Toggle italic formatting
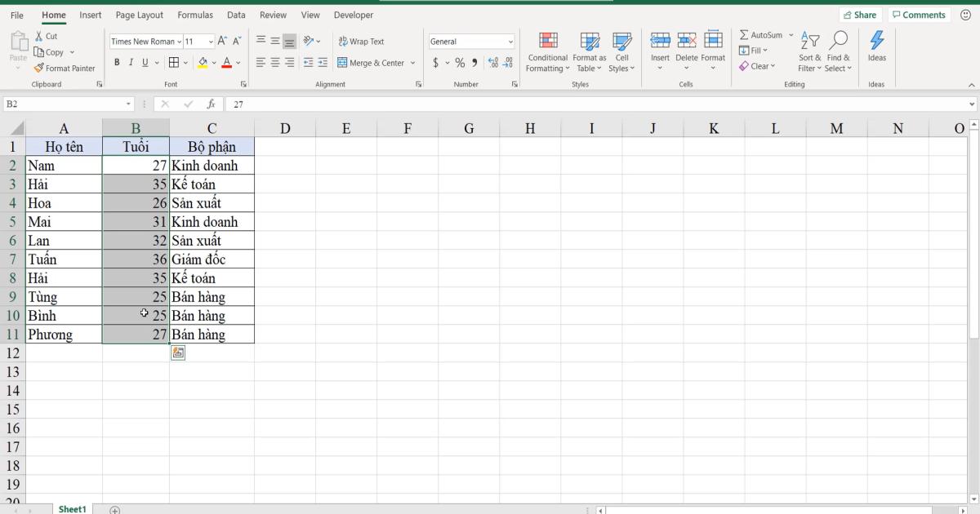Image resolution: width=980 pixels, height=514 pixels. coord(130,61)
